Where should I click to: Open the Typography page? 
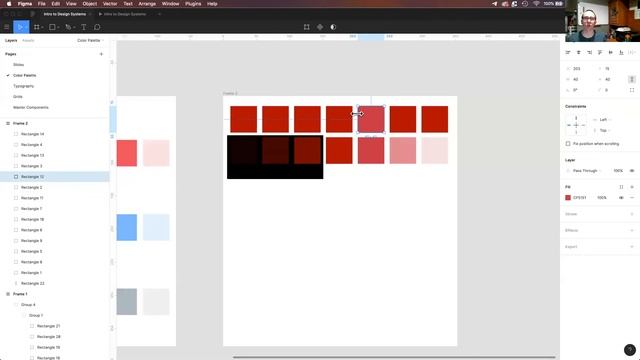click(24, 86)
